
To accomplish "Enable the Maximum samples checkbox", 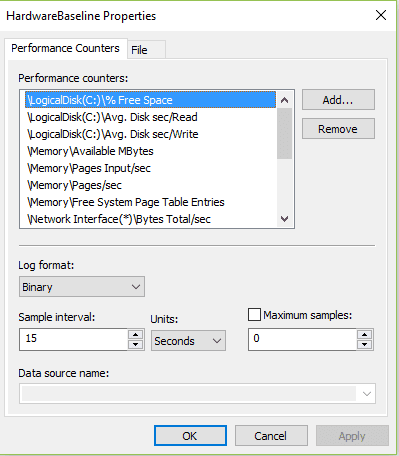I will point(254,315).
